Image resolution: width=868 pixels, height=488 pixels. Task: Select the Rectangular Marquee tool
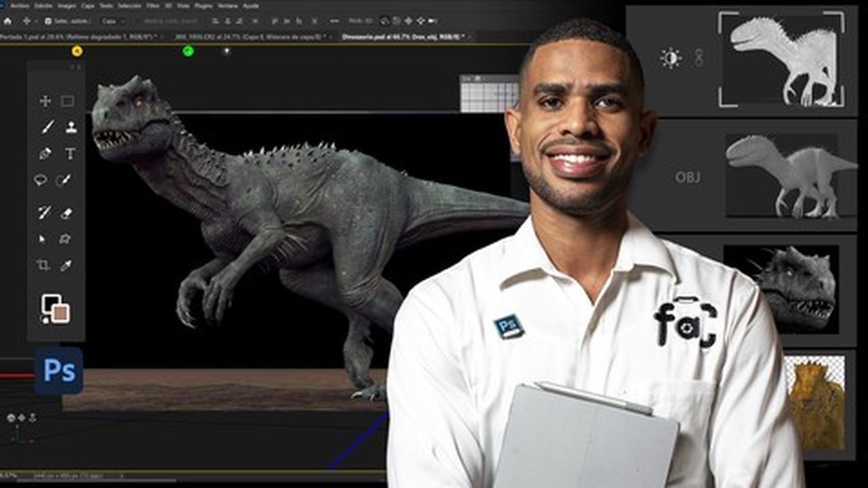click(67, 101)
